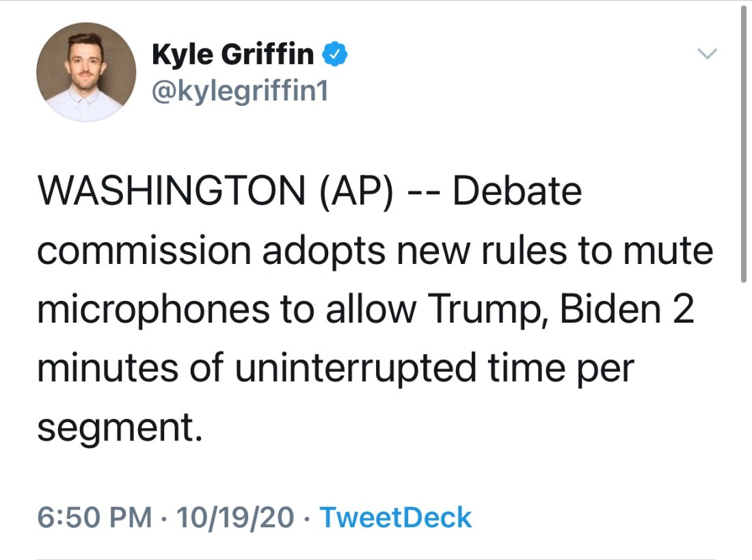Click the 6:50 PM timestamp
Screen dimensions: 752x560
point(94,518)
